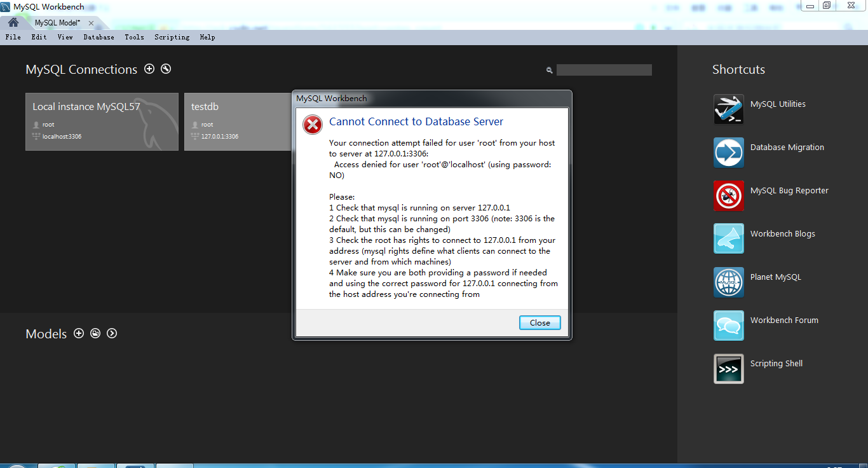868x468 pixels.
Task: Open manage connections wrench icon
Action: click(x=166, y=69)
